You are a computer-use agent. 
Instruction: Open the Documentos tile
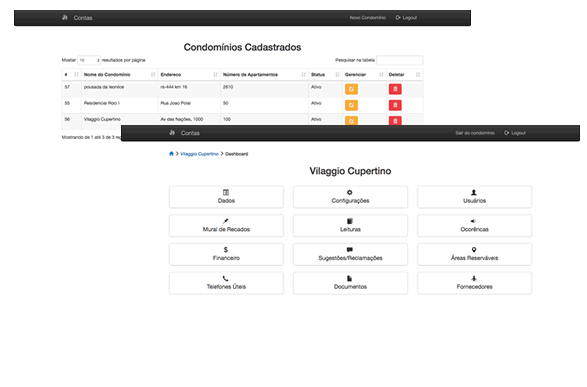point(350,283)
